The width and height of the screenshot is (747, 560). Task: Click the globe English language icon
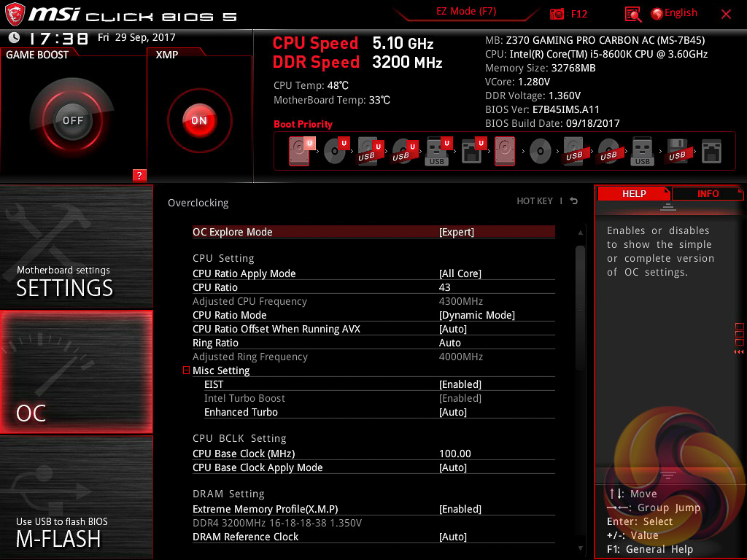(x=657, y=14)
